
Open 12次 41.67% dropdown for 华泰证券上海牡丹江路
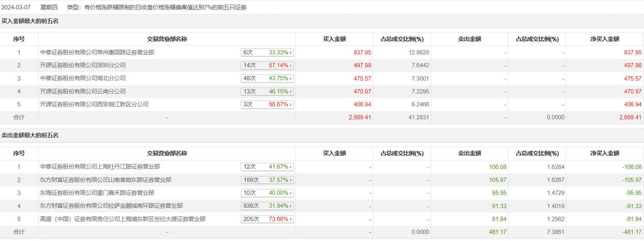(267, 167)
